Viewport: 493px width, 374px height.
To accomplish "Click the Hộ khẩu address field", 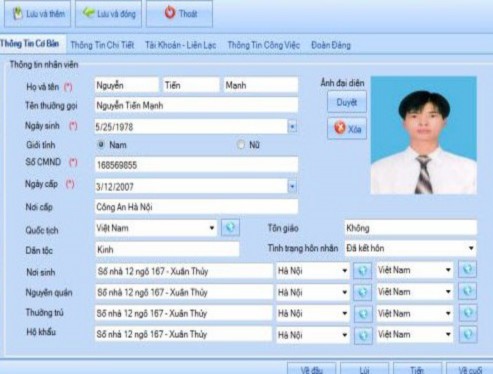I will tap(184, 334).
